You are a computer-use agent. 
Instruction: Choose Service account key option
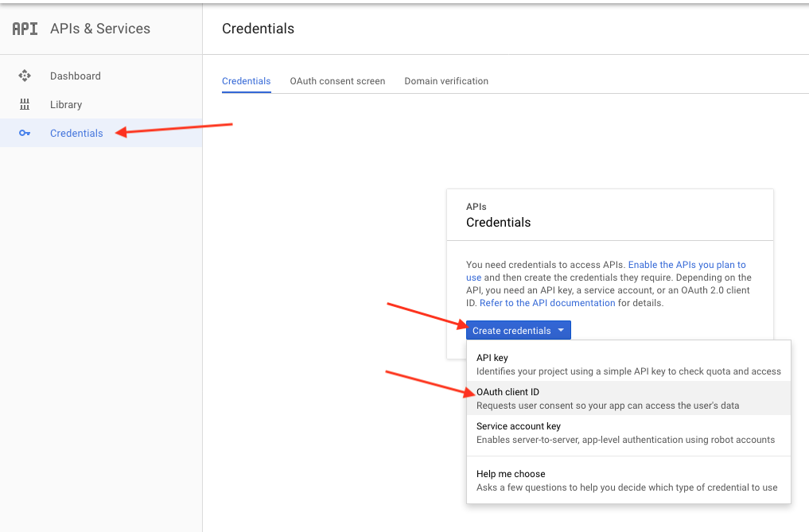628,433
